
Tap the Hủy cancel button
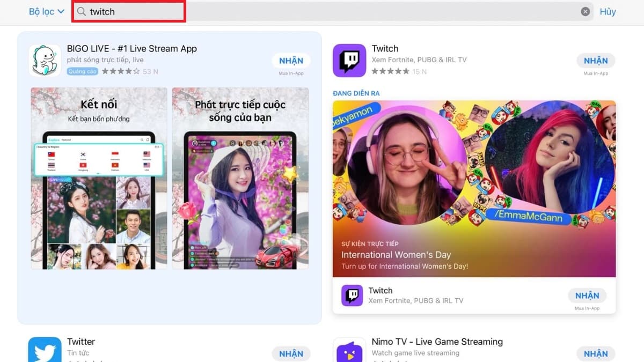(x=608, y=11)
